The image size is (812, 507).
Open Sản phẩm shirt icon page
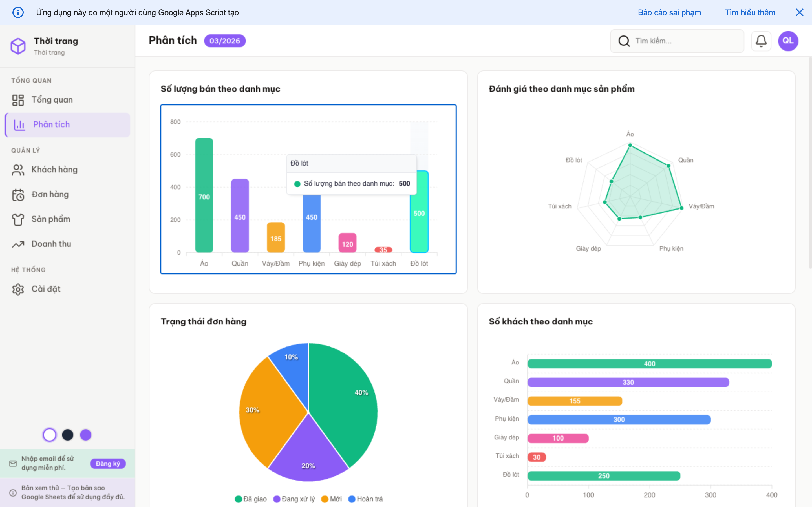18,219
